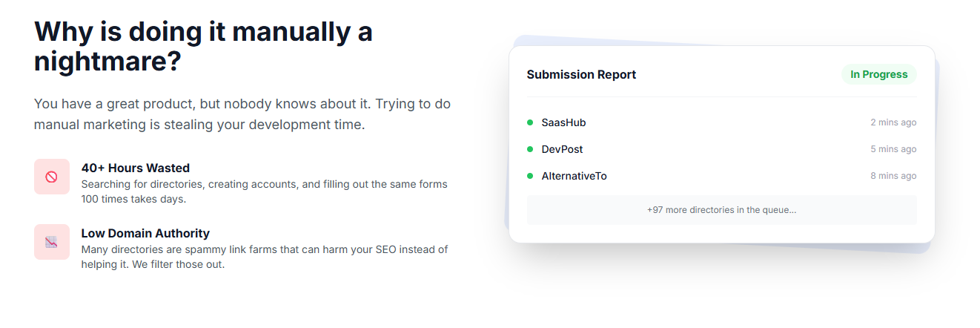Screen dimensions: 980x328
Task: Select the Submission Report card title
Action: click(581, 74)
